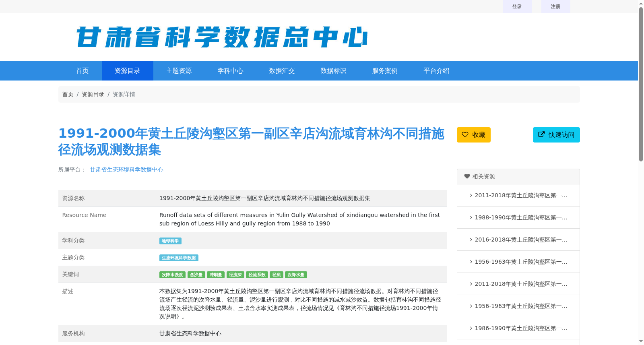Click chevron beside 1986-1990年 related resource

click(471, 328)
